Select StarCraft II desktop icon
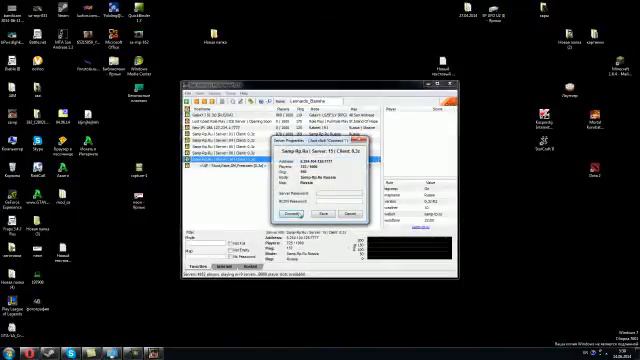The image size is (640, 360). (x=544, y=144)
